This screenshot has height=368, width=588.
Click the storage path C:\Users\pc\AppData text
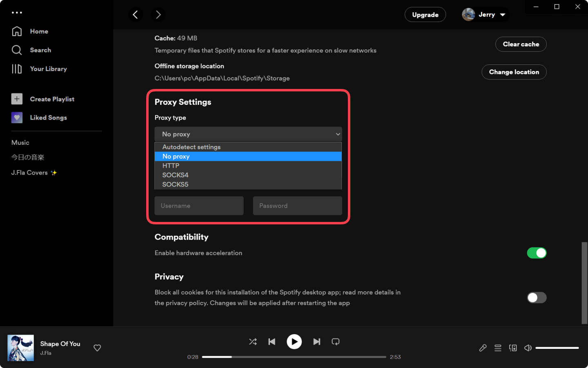coord(222,78)
